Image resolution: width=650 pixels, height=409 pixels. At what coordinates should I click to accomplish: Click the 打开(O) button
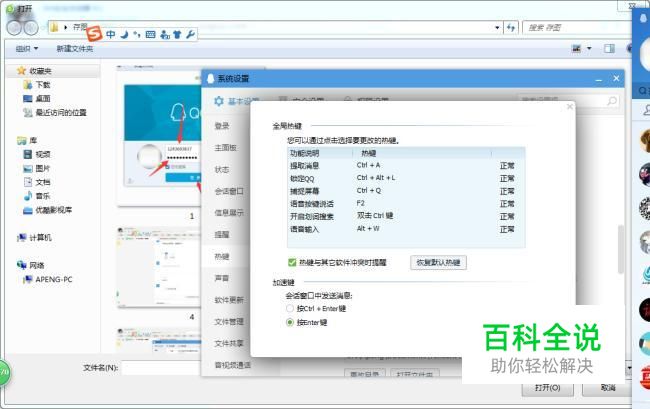click(547, 388)
